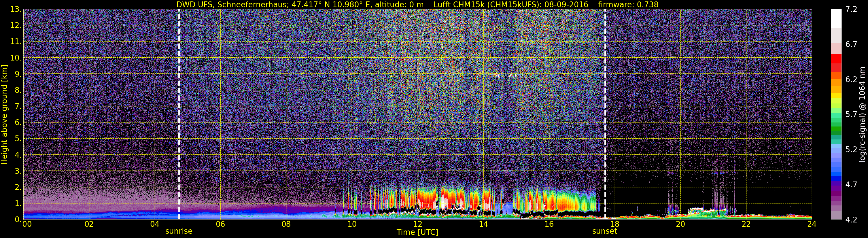This screenshot has height=238, width=868.
Task: Click the '1.' height tick label
Action: pyautogui.click(x=18, y=203)
